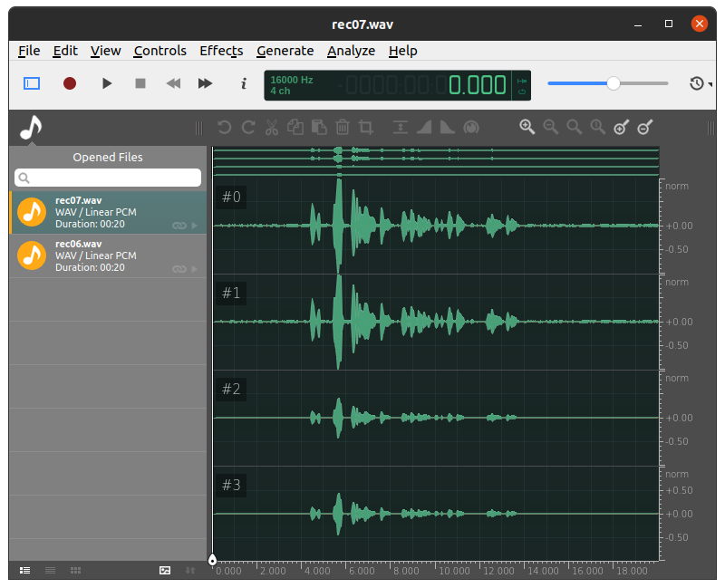Toggle the sidebar panel visibility button

click(x=32, y=83)
